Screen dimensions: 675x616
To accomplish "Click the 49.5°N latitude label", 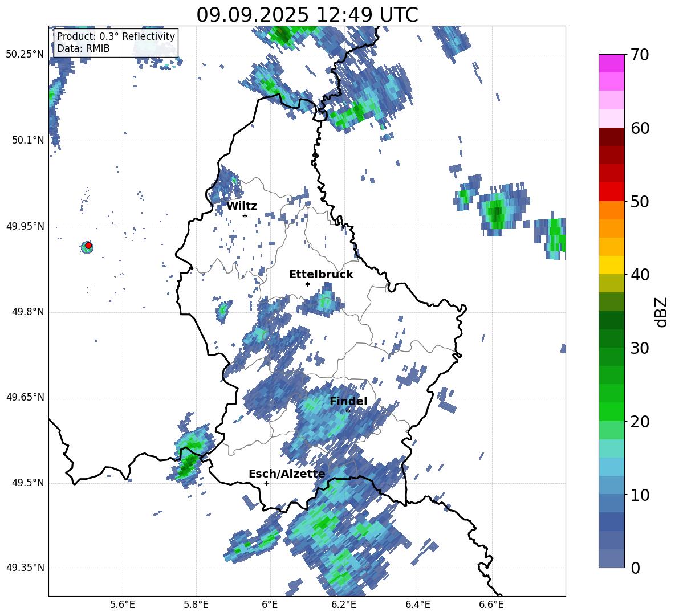I will (x=28, y=483).
